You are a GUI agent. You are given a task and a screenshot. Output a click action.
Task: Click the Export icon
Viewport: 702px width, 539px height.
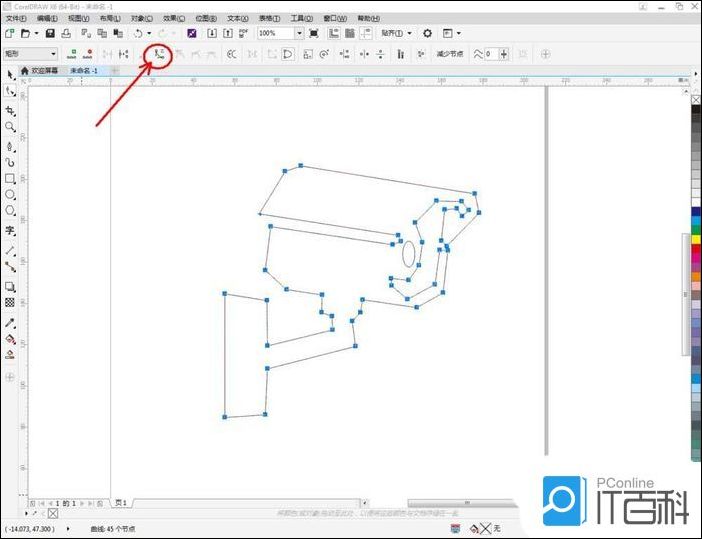228,33
